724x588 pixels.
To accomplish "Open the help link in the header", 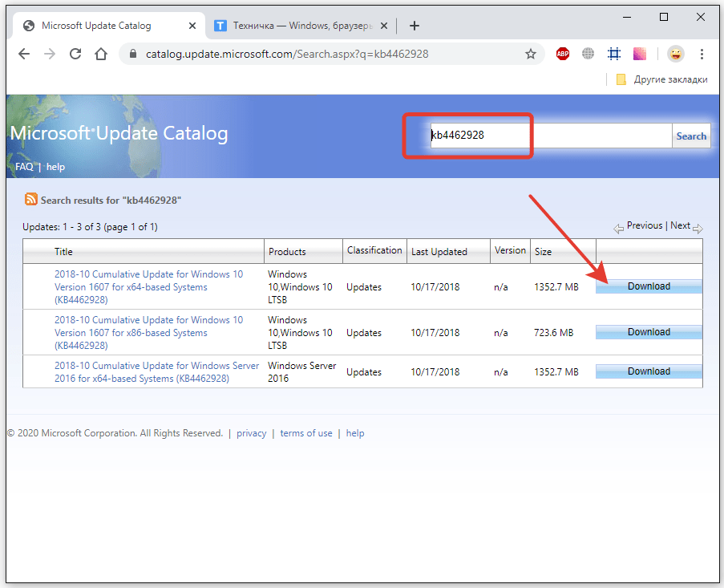I will (55, 167).
